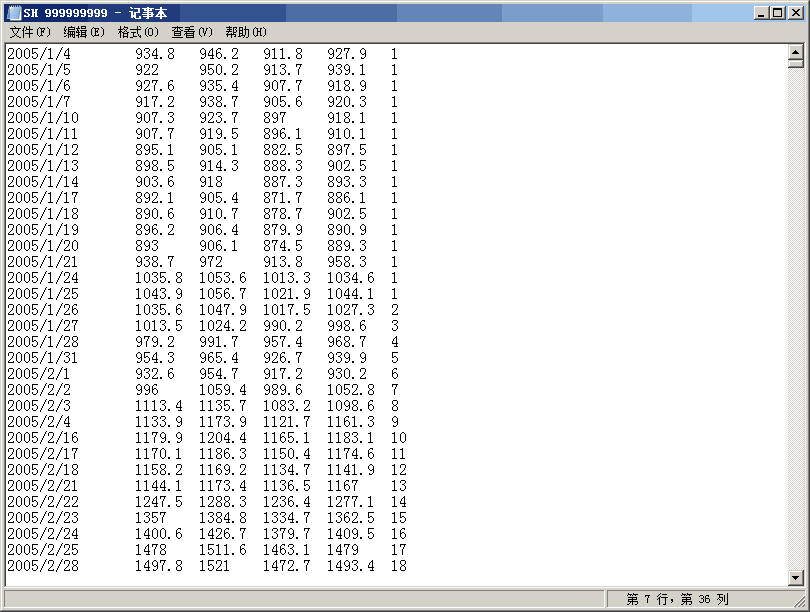Minimize the 记事本 window
This screenshot has height=612, width=810.
(760, 13)
